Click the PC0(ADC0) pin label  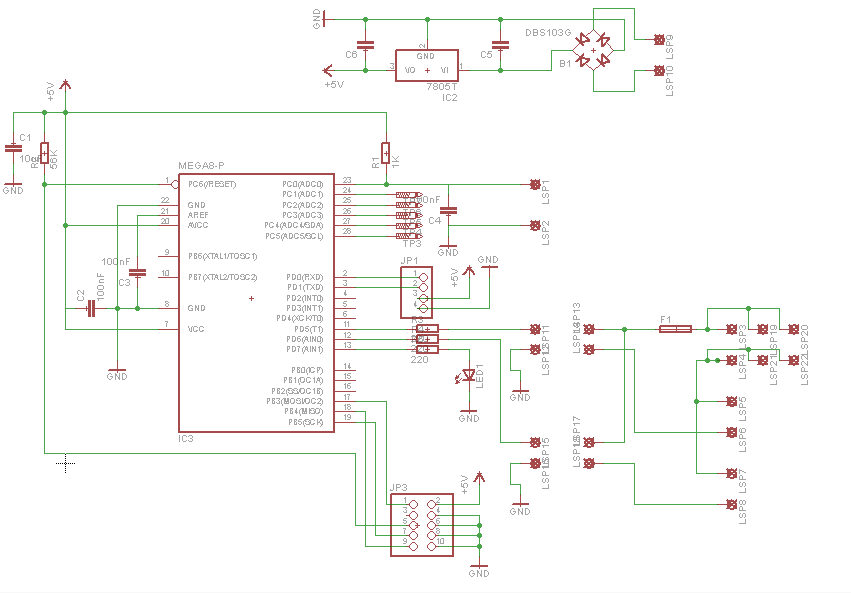[x=302, y=184]
